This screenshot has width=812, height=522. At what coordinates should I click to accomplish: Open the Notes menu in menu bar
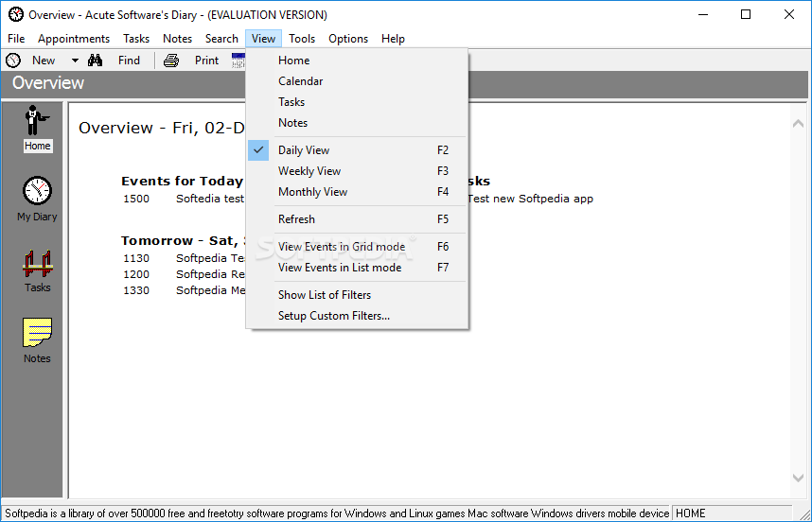[177, 39]
